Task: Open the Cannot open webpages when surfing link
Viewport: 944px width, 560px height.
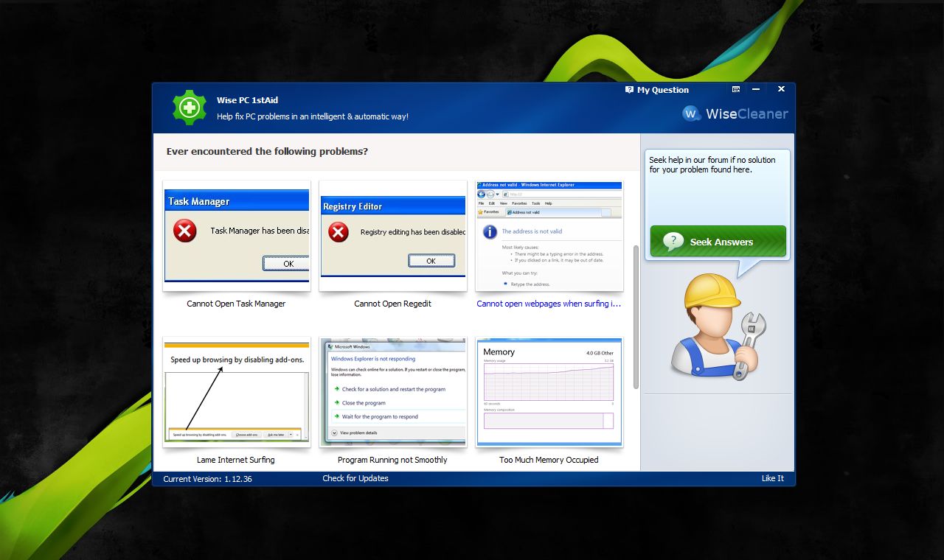Action: (x=549, y=303)
